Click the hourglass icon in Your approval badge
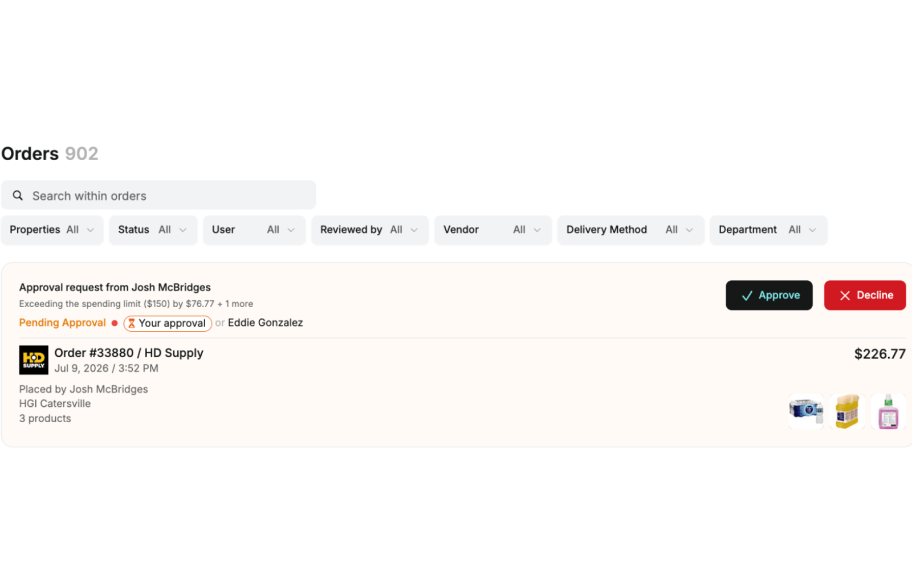 coord(132,324)
